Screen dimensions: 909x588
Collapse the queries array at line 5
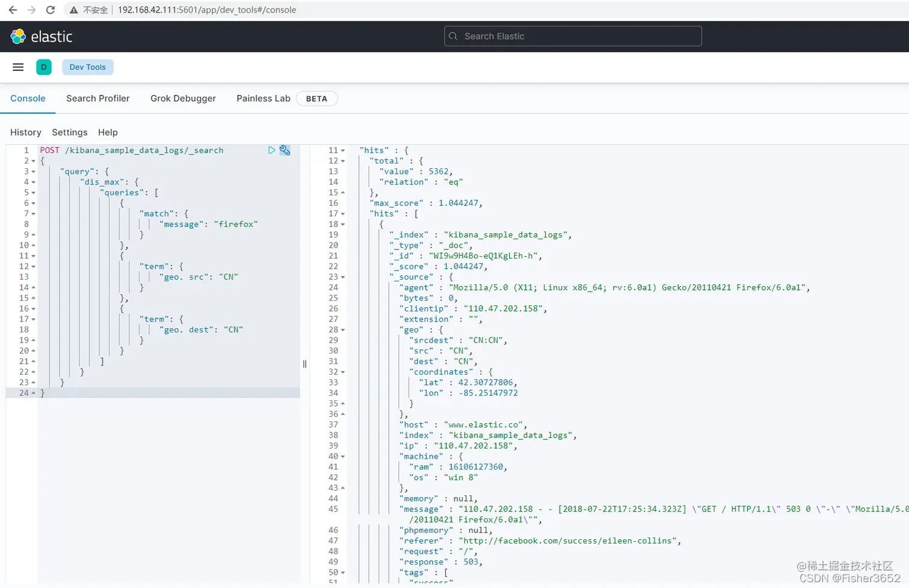(33, 193)
